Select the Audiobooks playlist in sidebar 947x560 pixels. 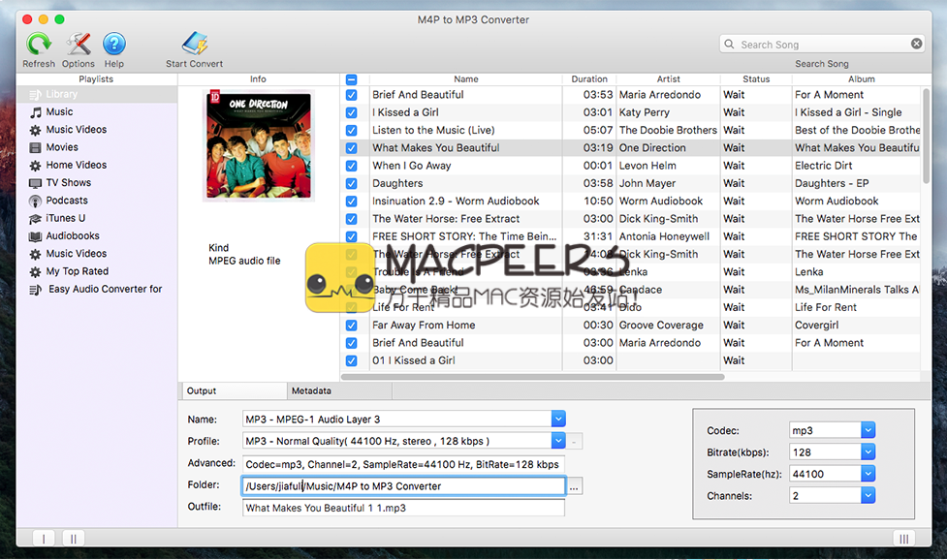[72, 236]
